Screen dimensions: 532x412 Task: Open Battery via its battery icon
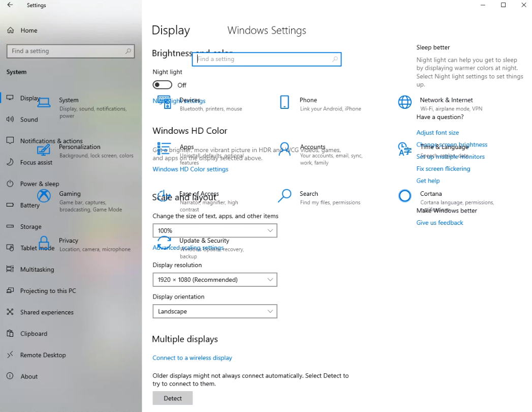point(10,205)
